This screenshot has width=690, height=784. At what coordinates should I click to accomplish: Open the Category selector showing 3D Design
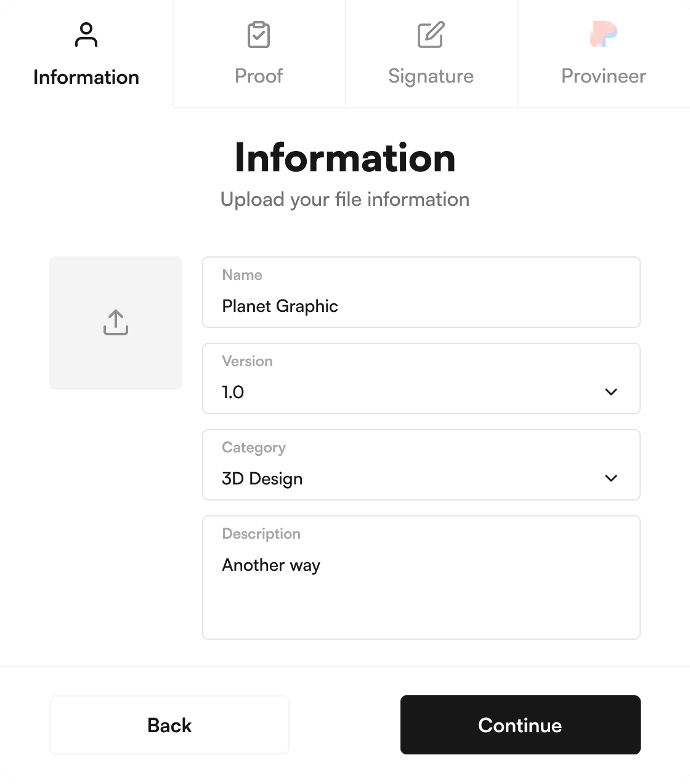[421, 465]
